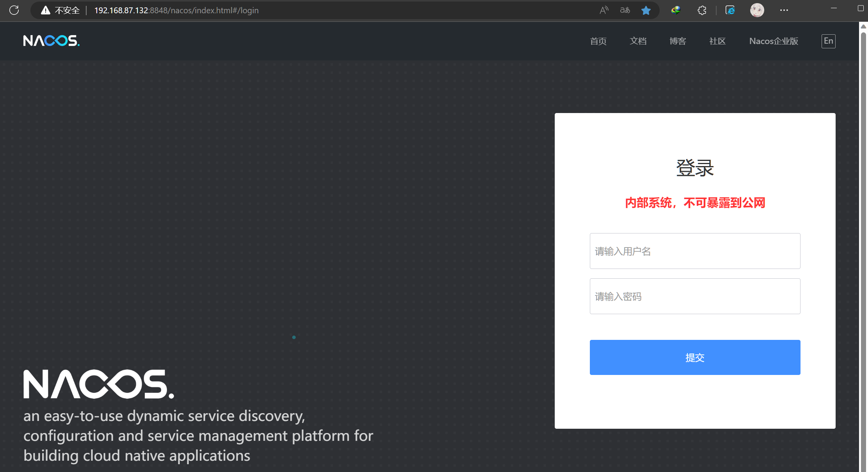Click the red 内部系统 warning text
This screenshot has width=868, height=472.
(x=695, y=203)
